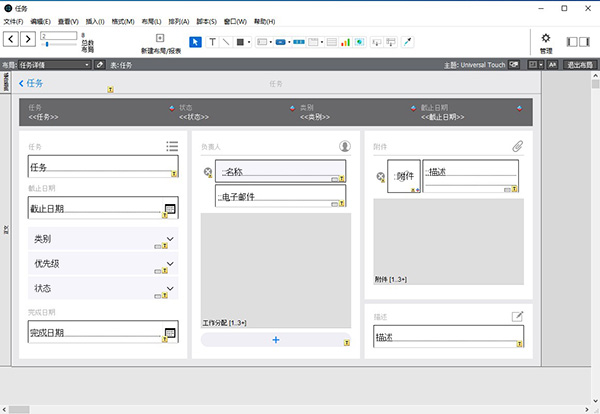This screenshot has height=414, width=600.
Task: Open the screen stencil dropdown arrow
Action: [x=541, y=65]
